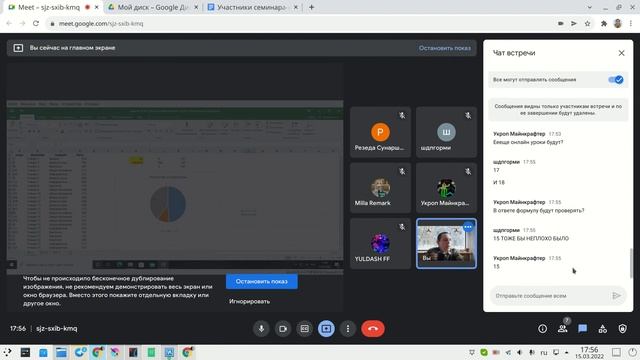Image resolution: width=640 pixels, height=360 pixels.
Task: Turn off the camera button
Action: coord(283,329)
